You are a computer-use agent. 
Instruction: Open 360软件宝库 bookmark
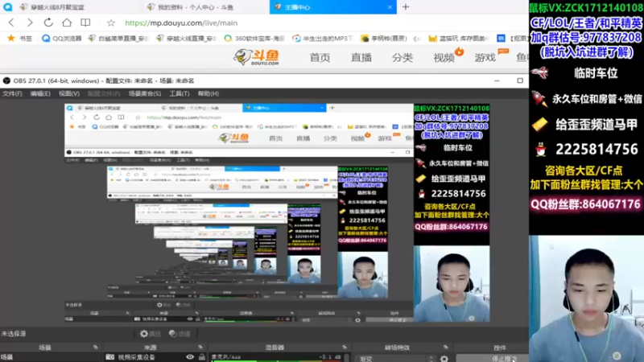[254, 38]
